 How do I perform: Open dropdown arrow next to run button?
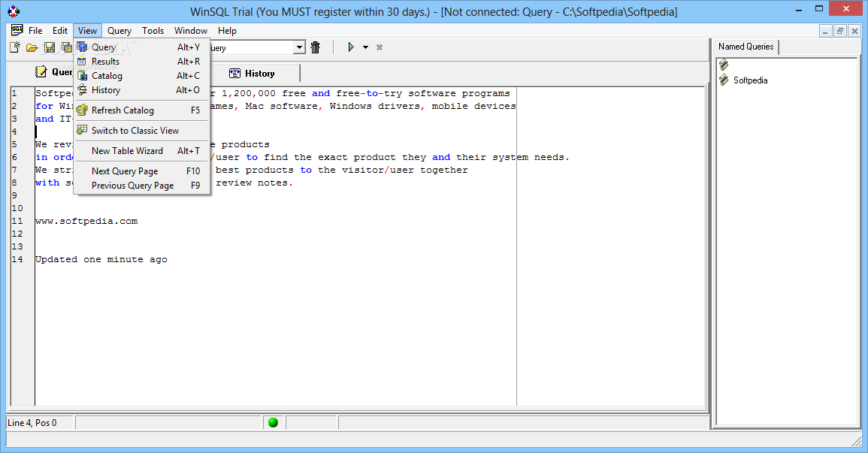point(365,47)
